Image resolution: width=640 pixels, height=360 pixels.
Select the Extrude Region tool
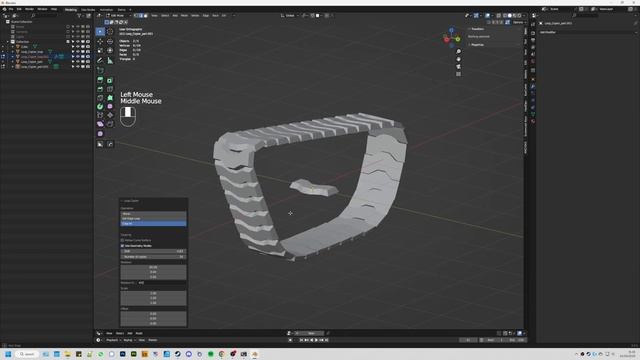coord(100,80)
